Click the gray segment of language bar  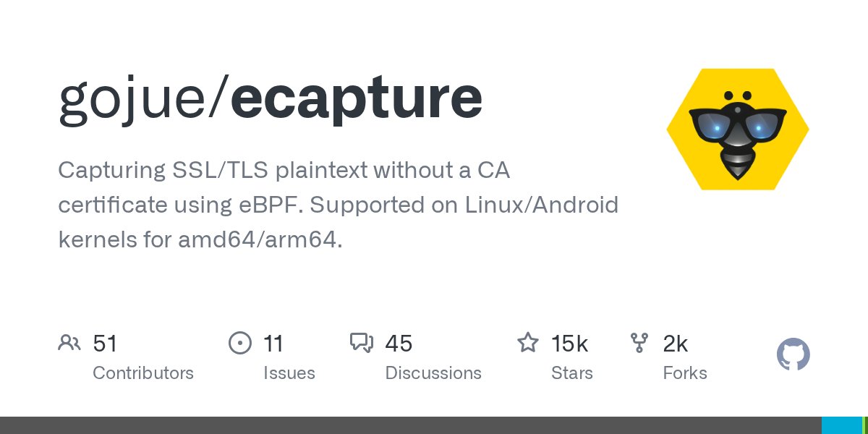click(x=410, y=425)
